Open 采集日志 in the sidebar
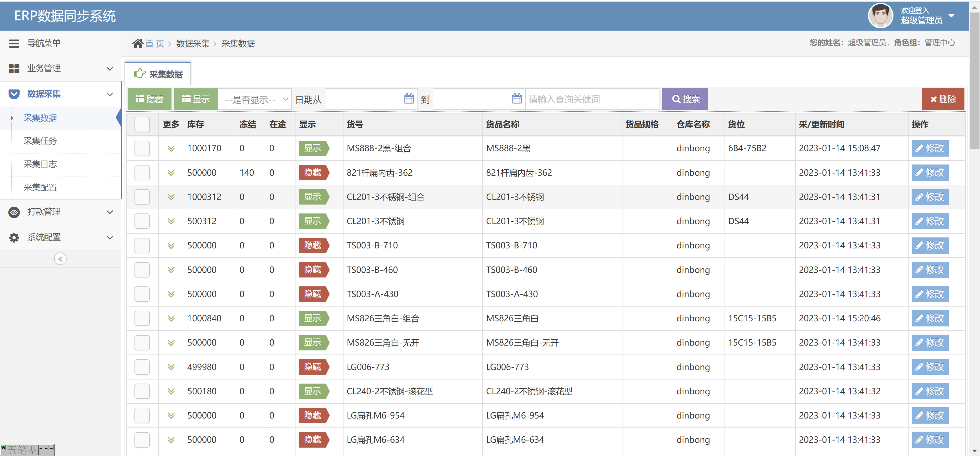Screen dimensions: 980x456 click(x=40, y=164)
